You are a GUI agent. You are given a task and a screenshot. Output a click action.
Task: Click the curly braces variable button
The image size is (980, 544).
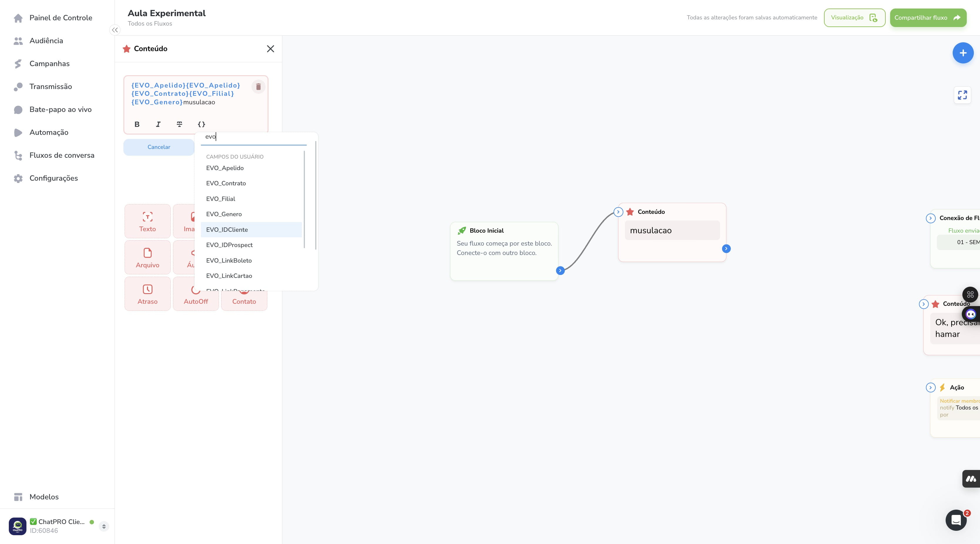tap(201, 124)
